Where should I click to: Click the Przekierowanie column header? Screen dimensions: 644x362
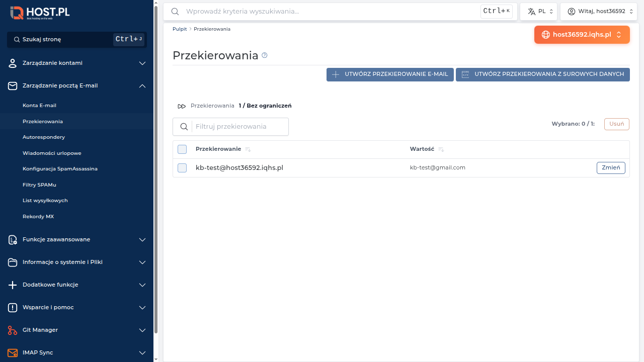click(x=218, y=149)
